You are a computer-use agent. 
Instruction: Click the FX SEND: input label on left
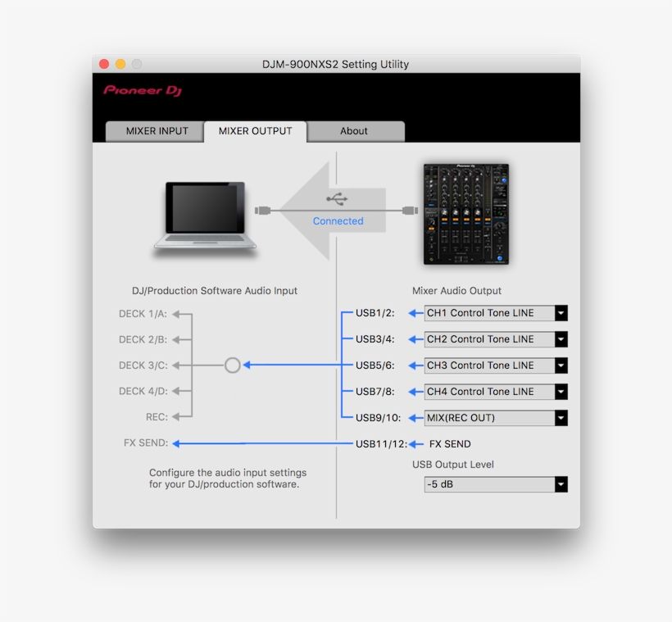point(146,443)
